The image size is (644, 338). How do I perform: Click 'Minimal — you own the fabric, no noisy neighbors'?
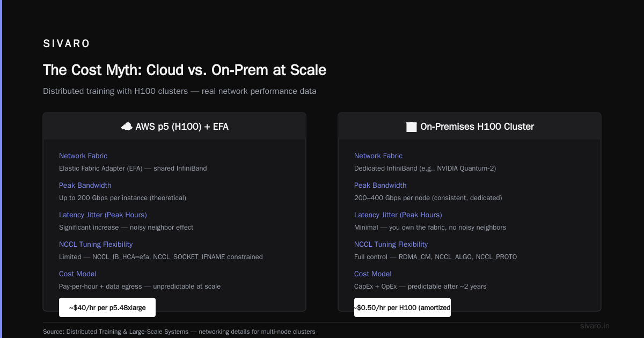(430, 227)
